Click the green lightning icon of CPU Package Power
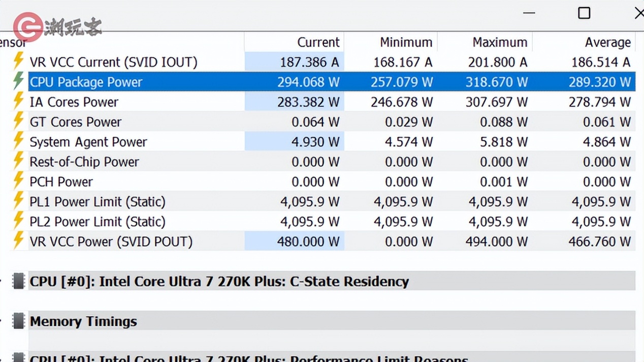 point(18,81)
